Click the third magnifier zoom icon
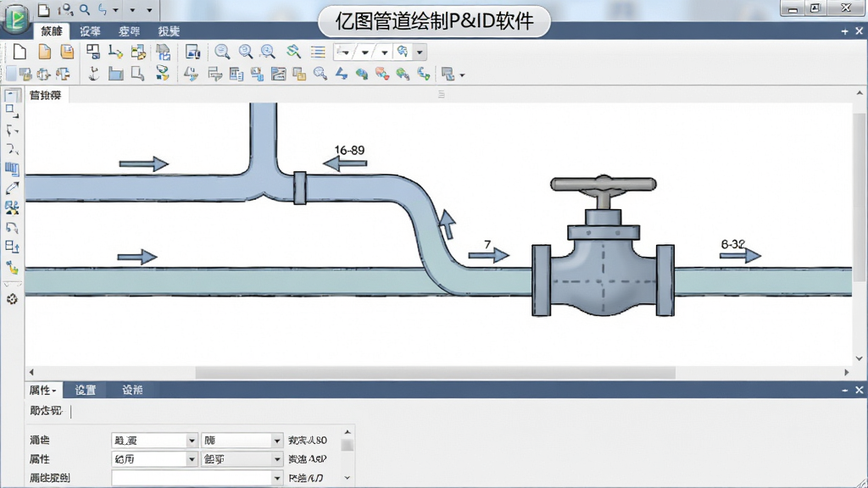The width and height of the screenshot is (868, 488). 268,52
